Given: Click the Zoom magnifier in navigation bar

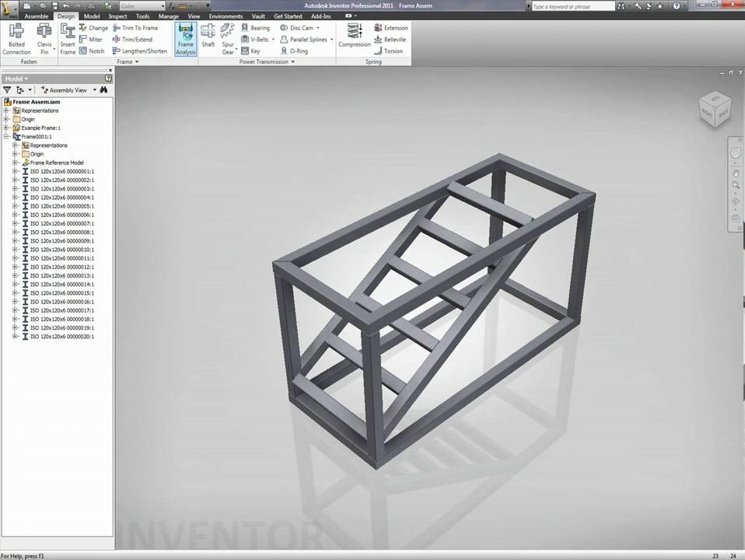Looking at the screenshot, I should point(736,185).
